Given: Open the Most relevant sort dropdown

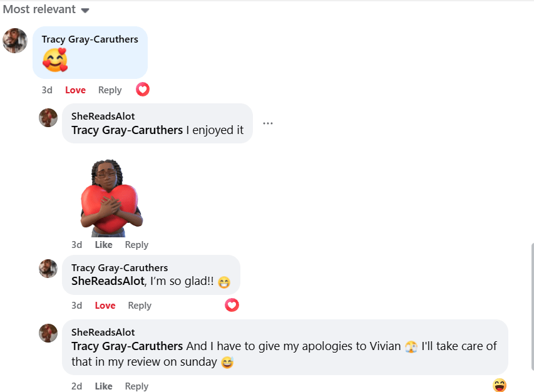Looking at the screenshot, I should [46, 9].
